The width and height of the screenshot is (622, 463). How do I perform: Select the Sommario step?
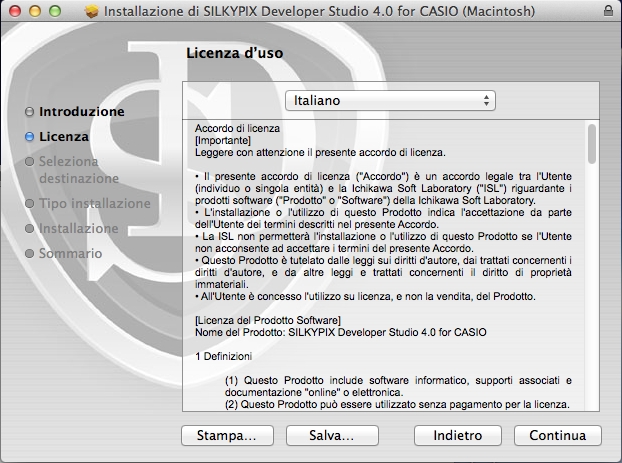(70, 253)
